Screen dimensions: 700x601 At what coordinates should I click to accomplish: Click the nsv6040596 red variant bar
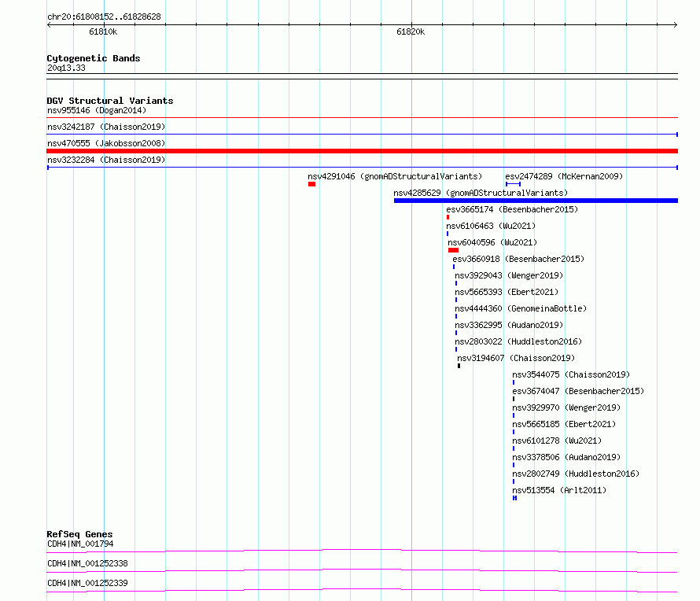click(x=453, y=250)
